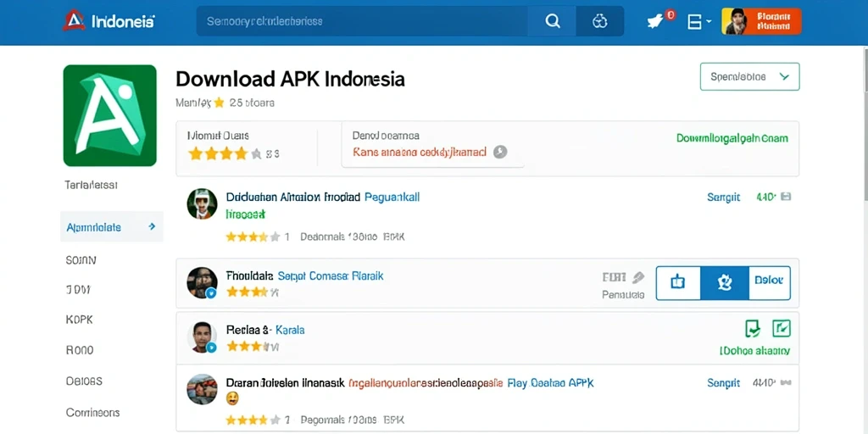Click the green checkbox edit icon in Redaa row
The height and width of the screenshot is (434, 868).
coord(781,328)
